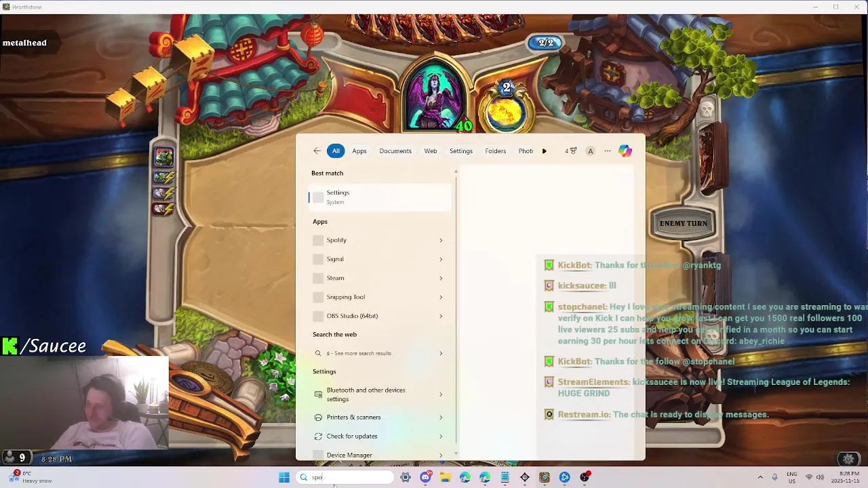Expand the Spotify result chevron
This screenshot has width=868, height=488.
pos(441,240)
